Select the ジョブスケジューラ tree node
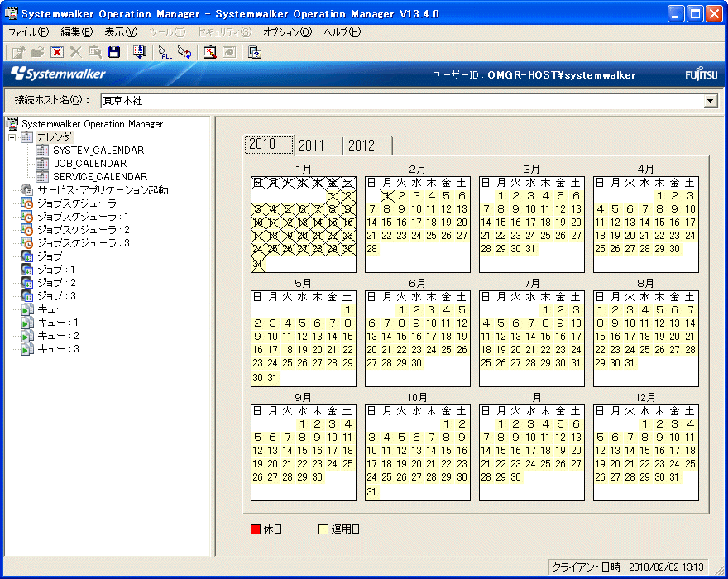 coord(77,203)
